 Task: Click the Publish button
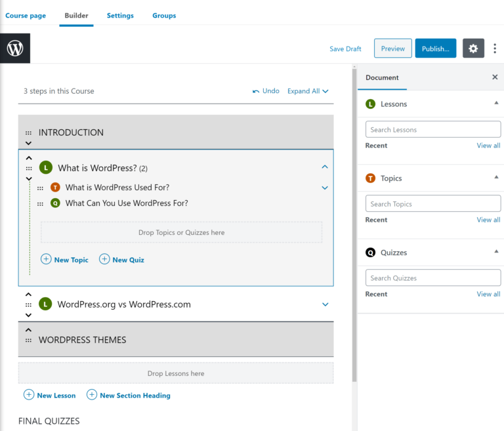pos(435,49)
